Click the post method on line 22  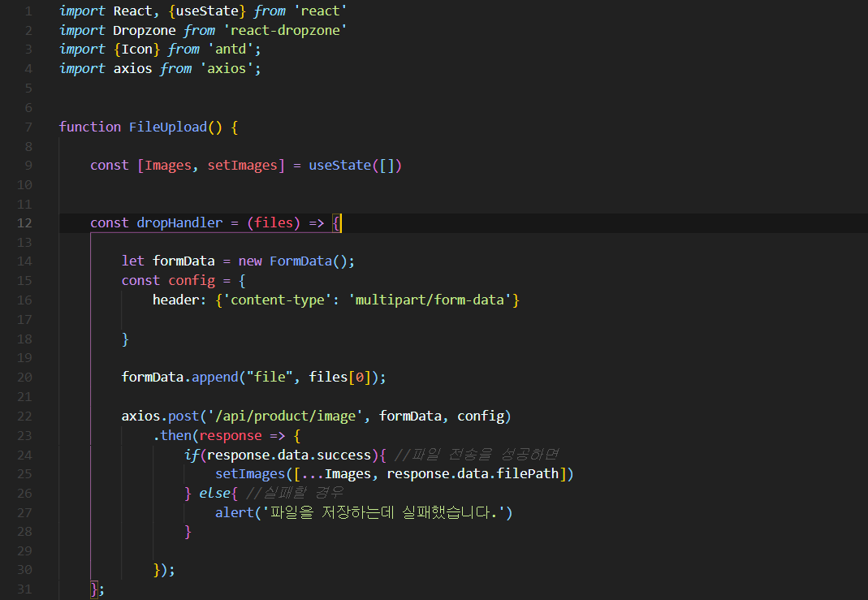coord(184,417)
